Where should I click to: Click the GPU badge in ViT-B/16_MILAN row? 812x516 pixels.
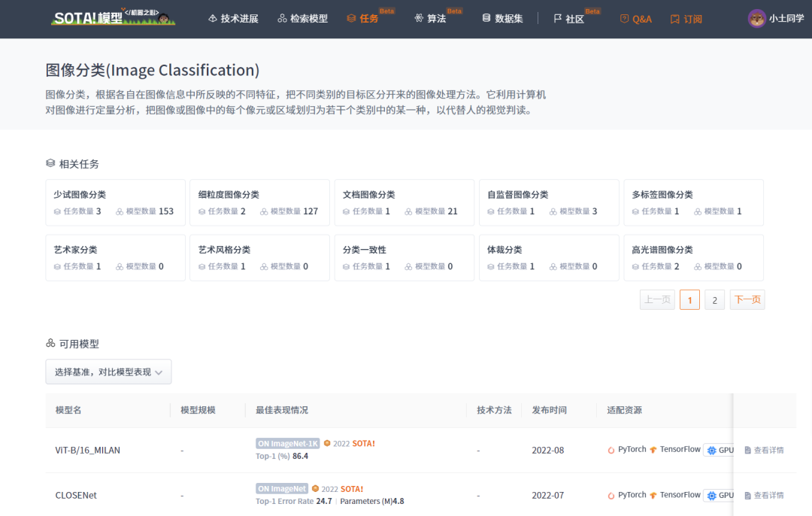coord(719,451)
